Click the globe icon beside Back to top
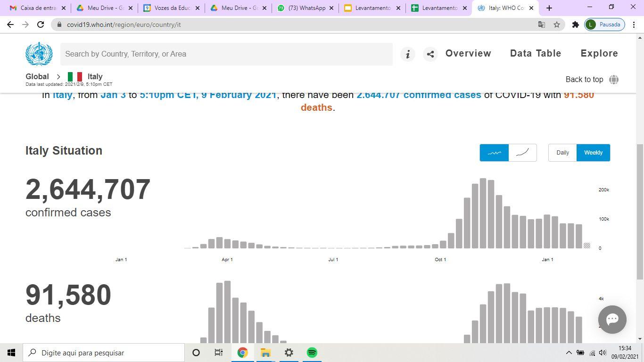This screenshot has height=362, width=644. tap(614, 80)
